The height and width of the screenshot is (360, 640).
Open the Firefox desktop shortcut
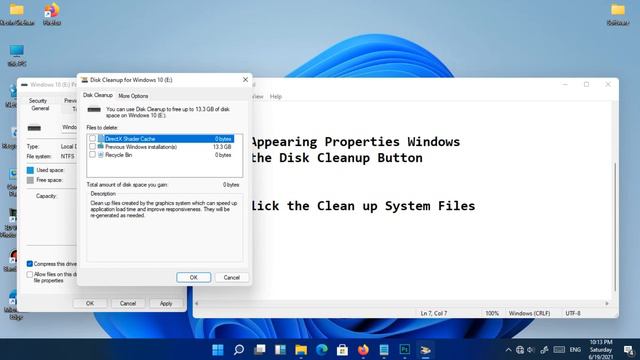(52, 14)
